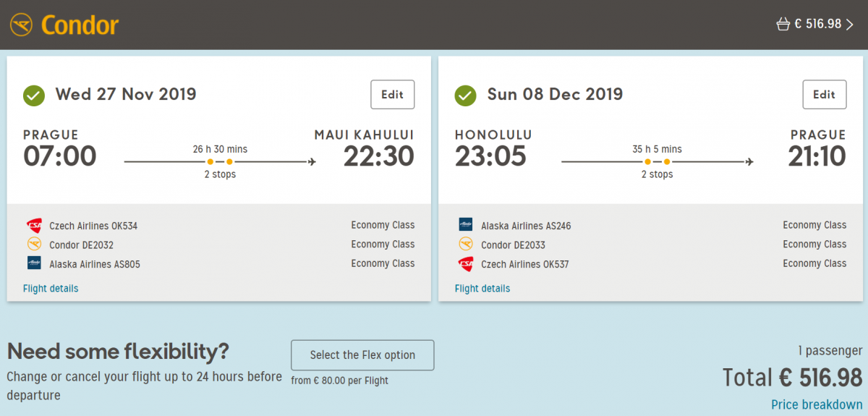Expand Flight details for the return flight
This screenshot has width=868, height=416.
coord(482,289)
